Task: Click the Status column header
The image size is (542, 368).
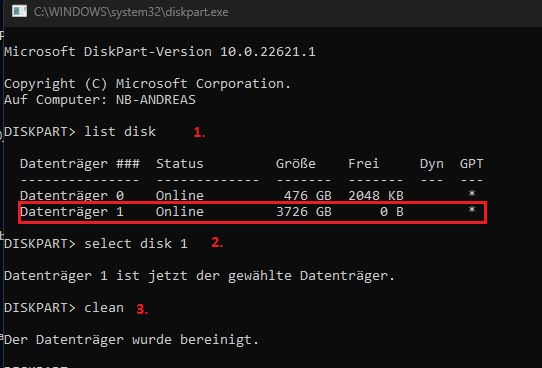Action: click(x=180, y=164)
